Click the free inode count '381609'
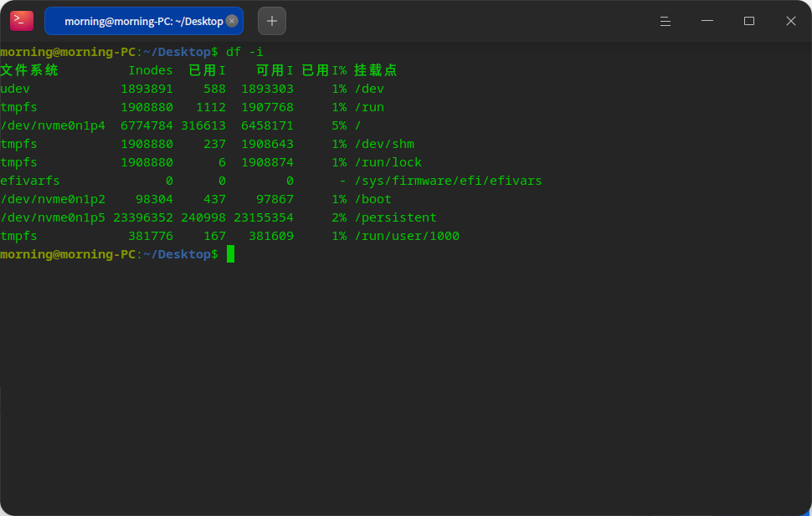This screenshot has width=812, height=516. pos(271,236)
